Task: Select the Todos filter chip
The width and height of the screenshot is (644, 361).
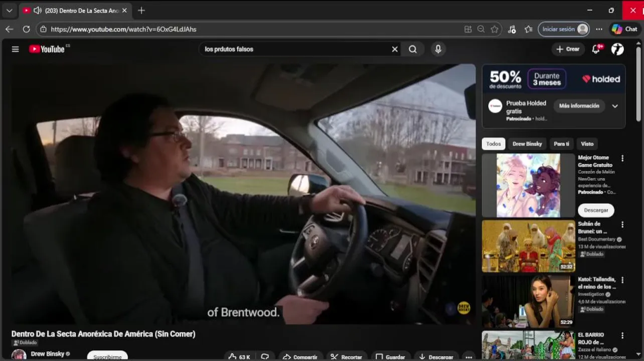Action: coord(494,144)
